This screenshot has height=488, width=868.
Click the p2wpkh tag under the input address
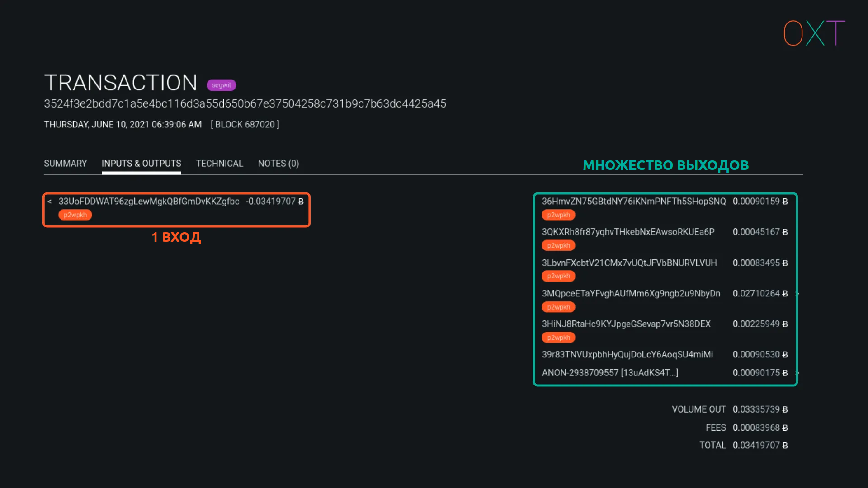tap(75, 215)
